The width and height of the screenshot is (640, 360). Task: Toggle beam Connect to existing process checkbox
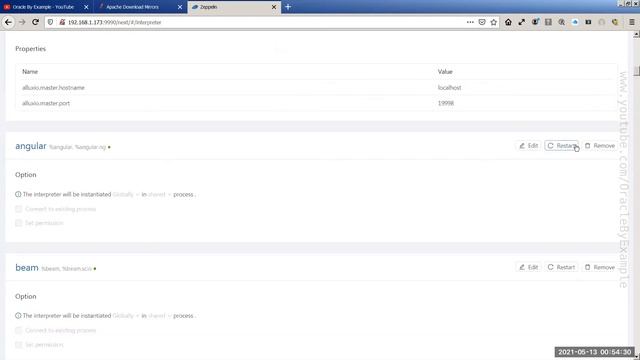point(18,330)
